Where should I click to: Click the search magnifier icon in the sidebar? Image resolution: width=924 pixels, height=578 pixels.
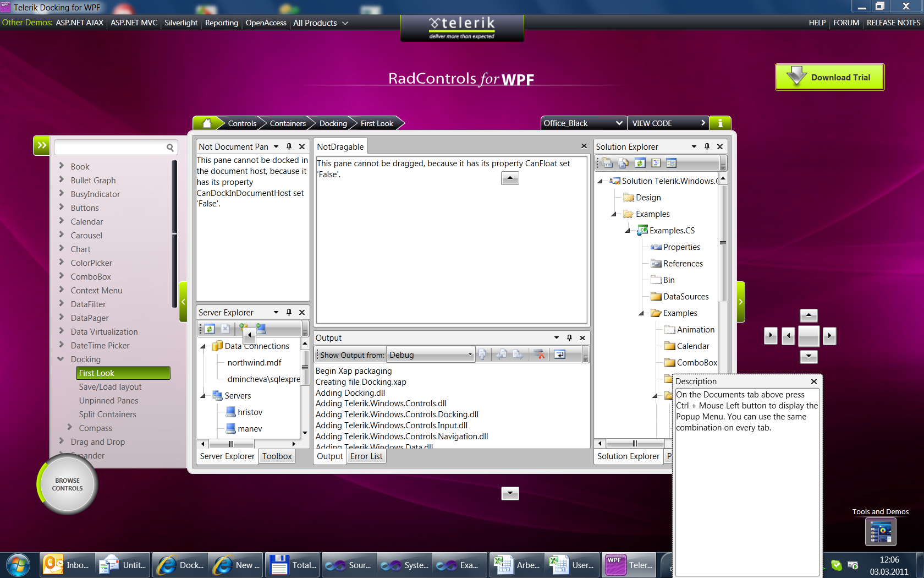point(170,148)
